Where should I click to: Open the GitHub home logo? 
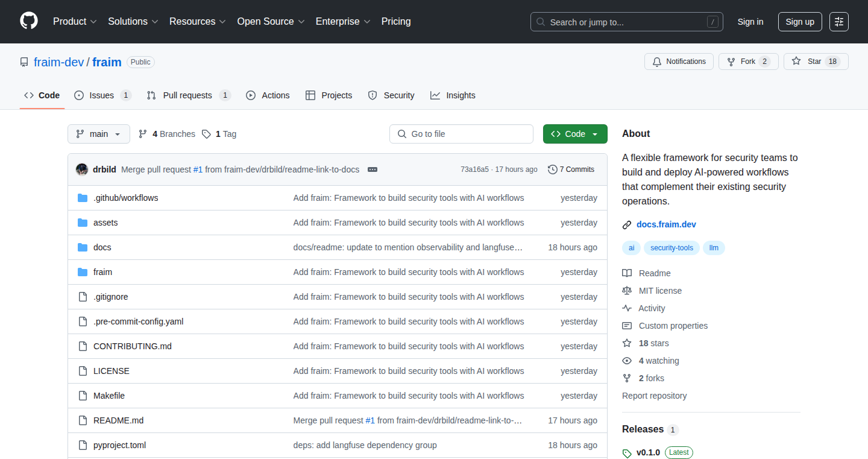pyautogui.click(x=29, y=21)
